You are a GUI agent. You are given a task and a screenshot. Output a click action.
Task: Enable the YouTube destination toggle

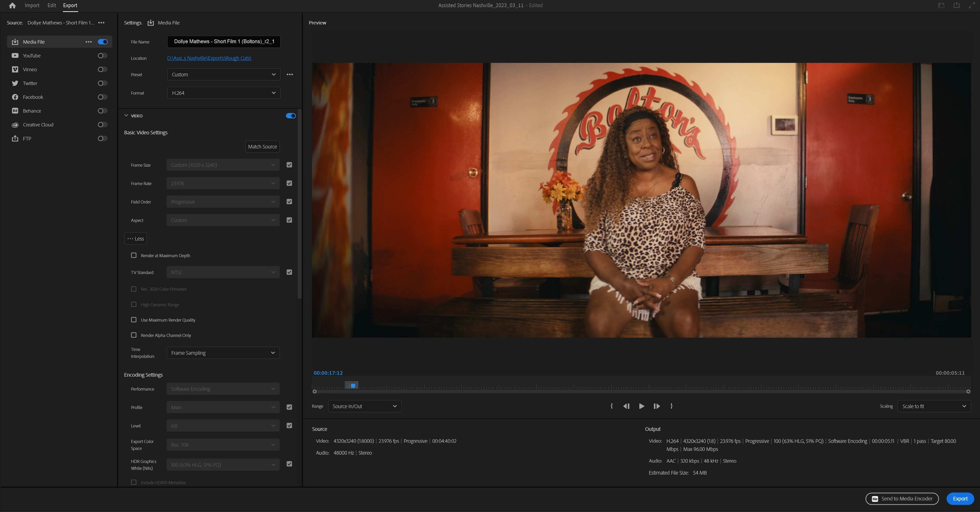(102, 55)
